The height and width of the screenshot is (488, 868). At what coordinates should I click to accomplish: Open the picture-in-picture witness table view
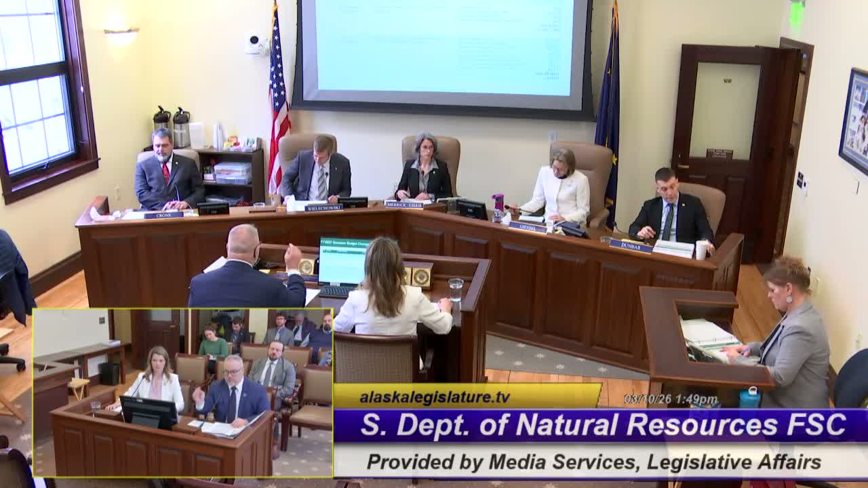[x=182, y=393]
